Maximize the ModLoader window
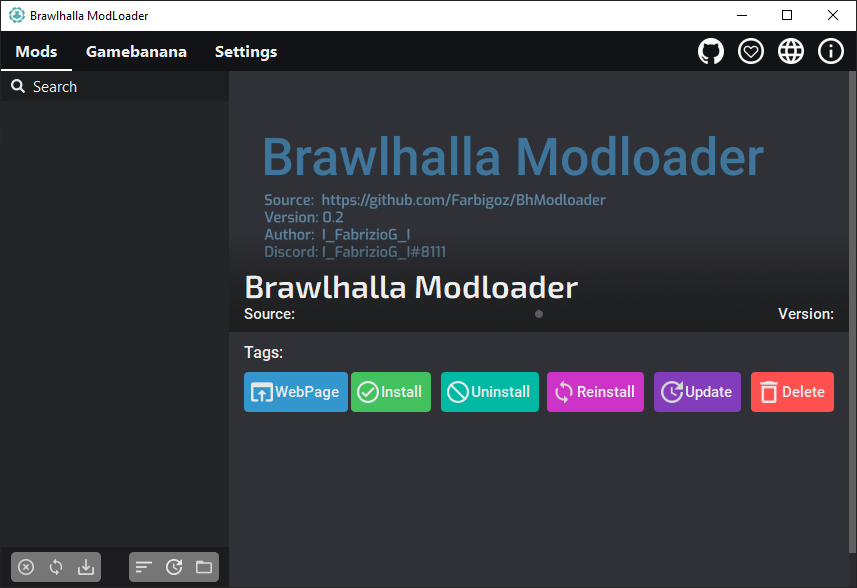The width and height of the screenshot is (857, 588). (x=787, y=15)
